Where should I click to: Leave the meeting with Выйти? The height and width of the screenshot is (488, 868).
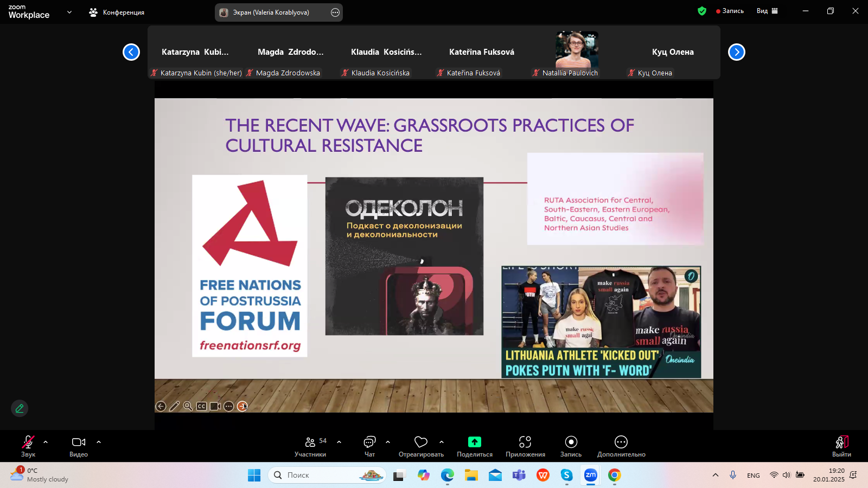pyautogui.click(x=841, y=446)
